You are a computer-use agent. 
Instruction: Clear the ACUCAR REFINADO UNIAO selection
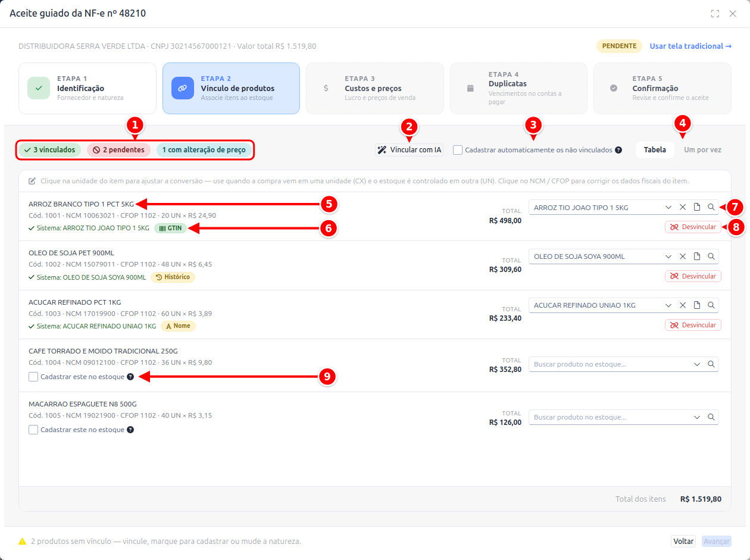(683, 305)
